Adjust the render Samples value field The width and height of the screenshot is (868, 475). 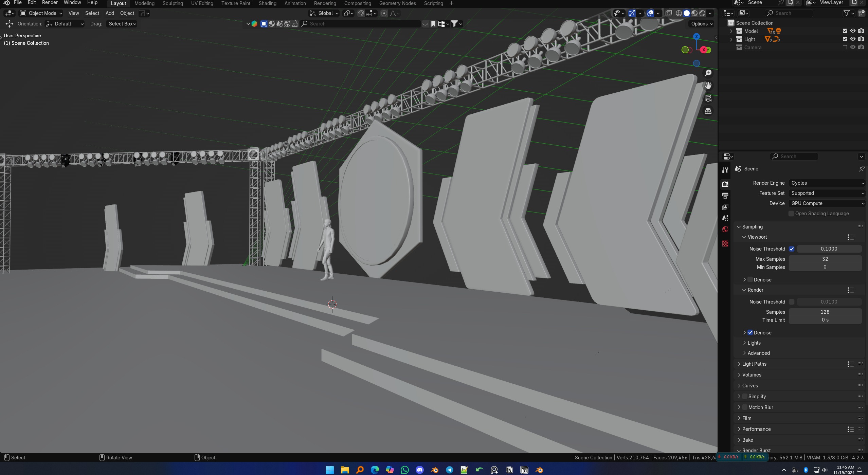[x=825, y=312]
